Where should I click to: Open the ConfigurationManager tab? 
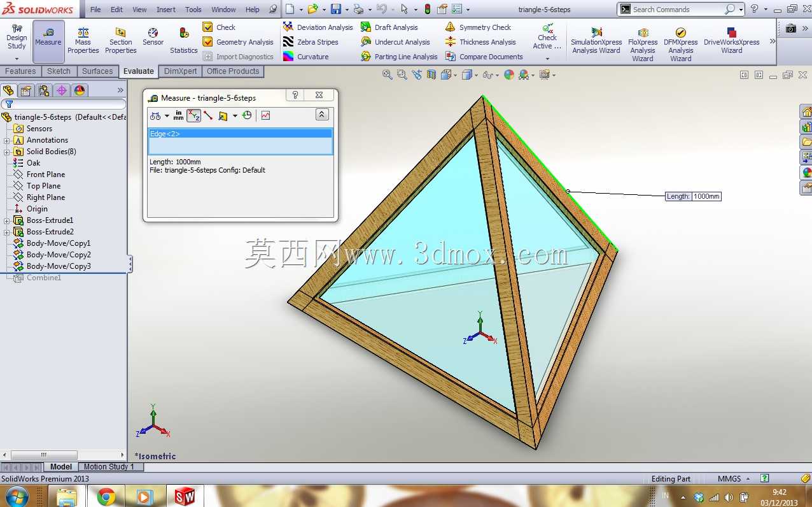pyautogui.click(x=44, y=90)
